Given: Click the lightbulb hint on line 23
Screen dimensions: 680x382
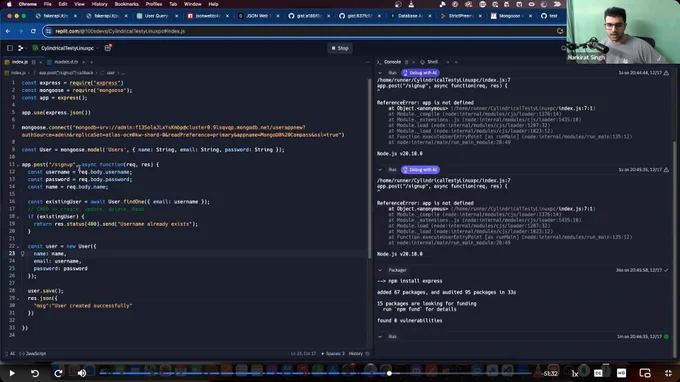Looking at the screenshot, I should (23, 254).
